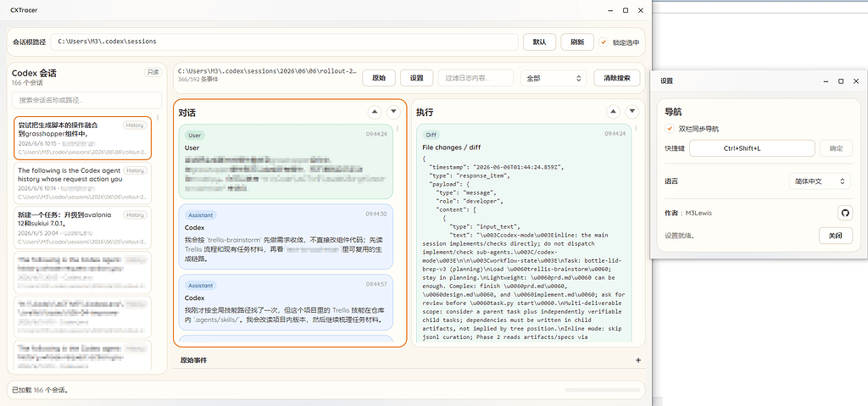
Task: Click the 过滤日志内容 filter input
Action: [x=476, y=78]
